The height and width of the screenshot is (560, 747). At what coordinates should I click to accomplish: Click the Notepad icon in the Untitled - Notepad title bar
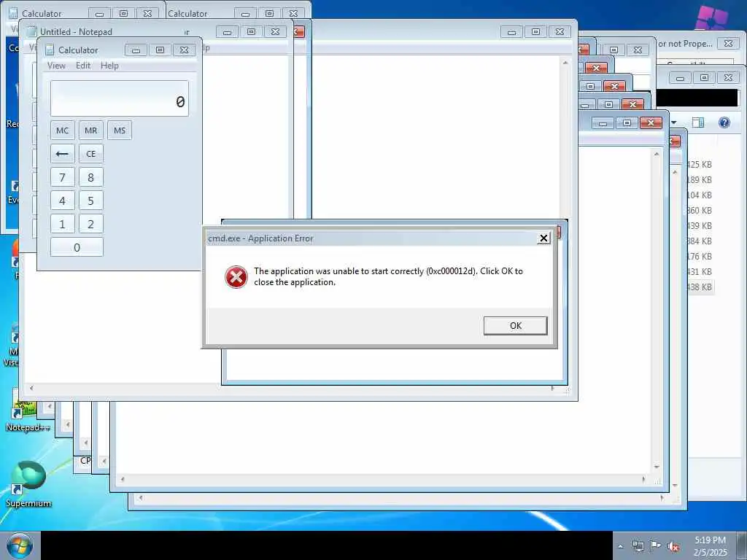[x=31, y=32]
